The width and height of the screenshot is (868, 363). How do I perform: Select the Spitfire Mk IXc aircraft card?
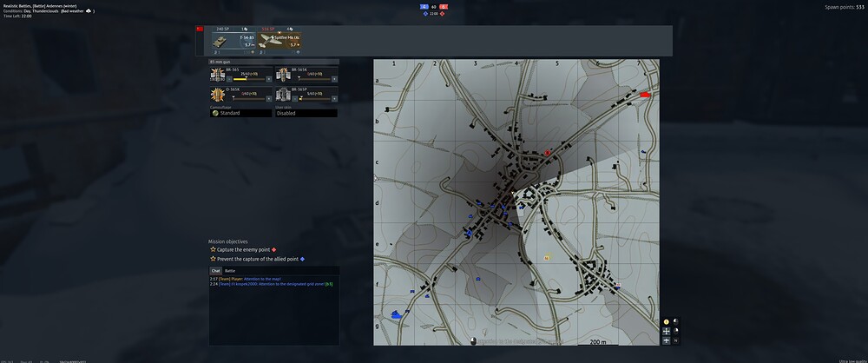pyautogui.click(x=279, y=41)
